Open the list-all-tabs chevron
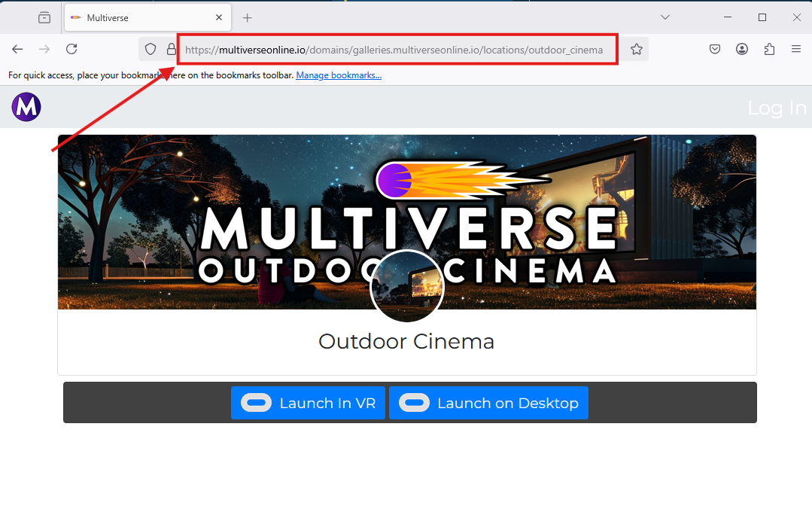 (665, 17)
